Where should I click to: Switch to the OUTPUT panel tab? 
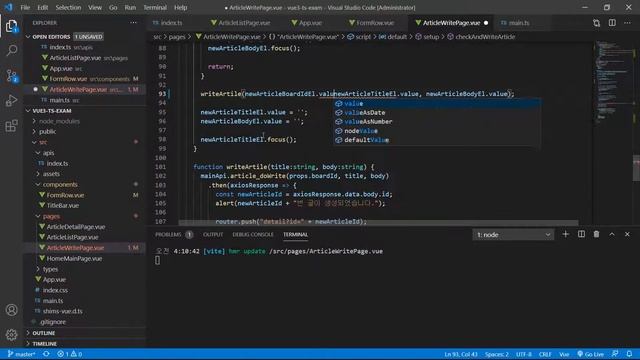213,235
